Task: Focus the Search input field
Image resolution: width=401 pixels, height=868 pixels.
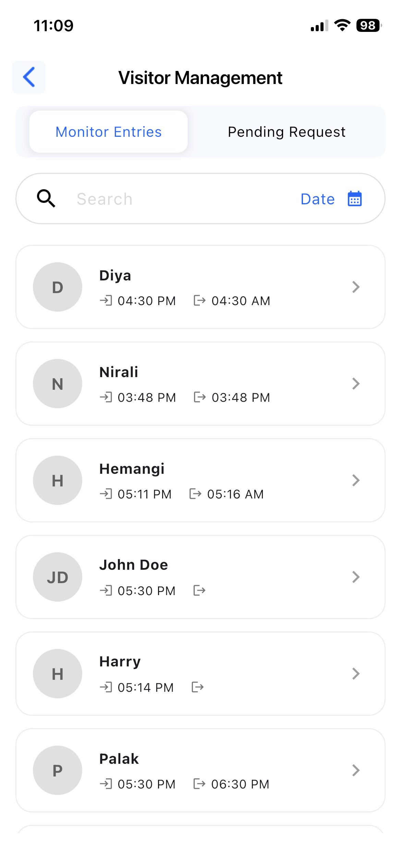Action: [x=178, y=199]
